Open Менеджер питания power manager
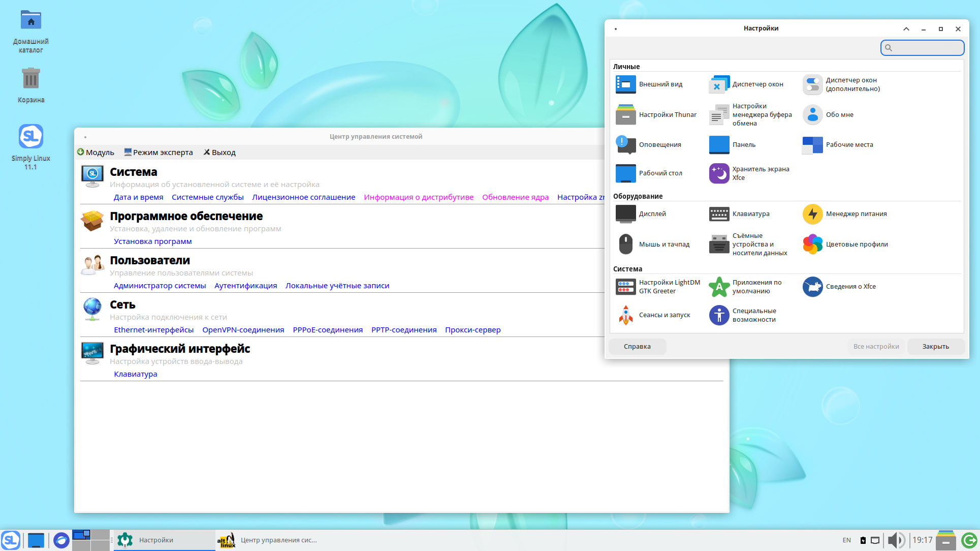 click(x=845, y=214)
